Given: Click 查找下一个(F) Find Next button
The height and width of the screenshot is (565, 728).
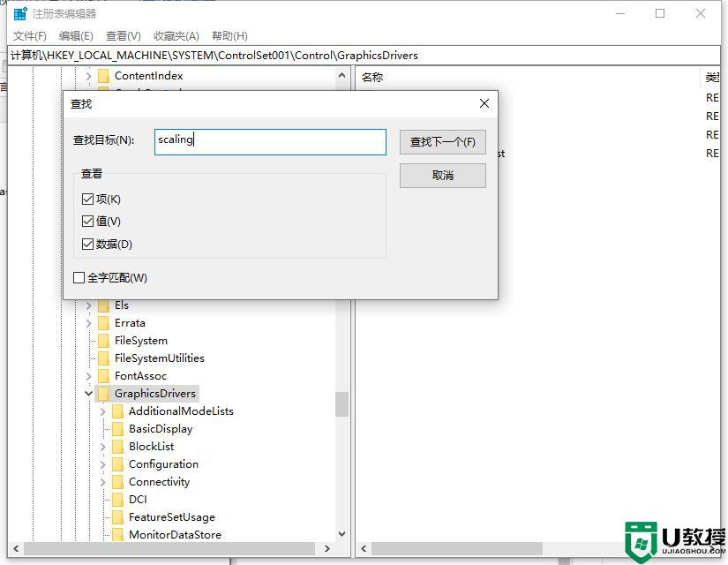Looking at the screenshot, I should coord(442,142).
